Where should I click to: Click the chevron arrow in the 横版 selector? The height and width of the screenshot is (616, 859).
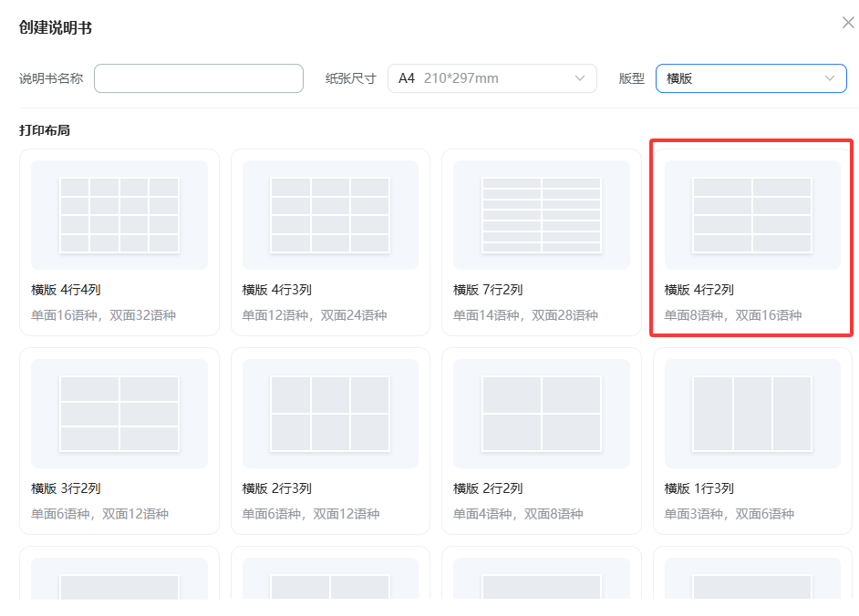[x=829, y=78]
